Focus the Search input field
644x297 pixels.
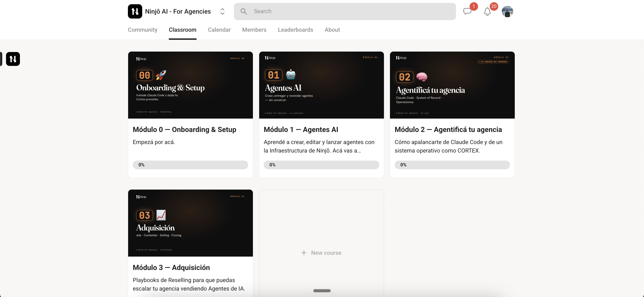click(x=345, y=11)
